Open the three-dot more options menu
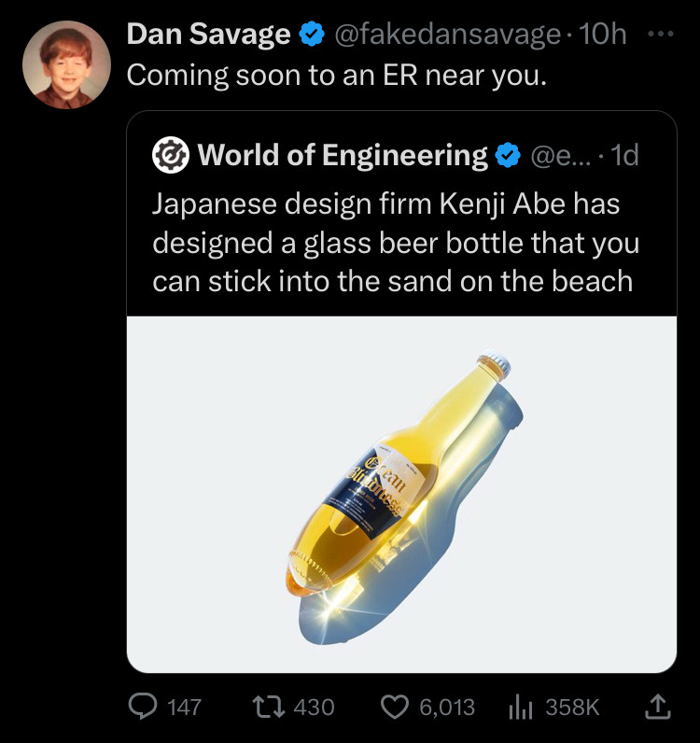 click(x=661, y=34)
